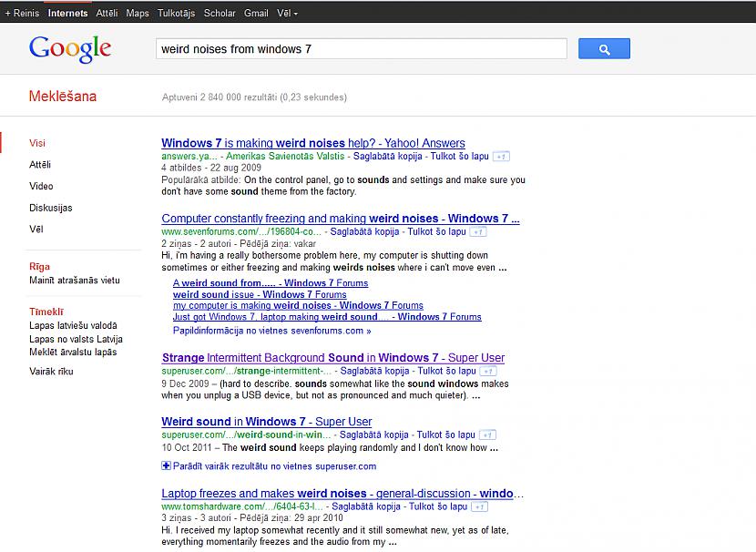Click Saglabātā kopija for Strange Intermittent result

(x=374, y=371)
